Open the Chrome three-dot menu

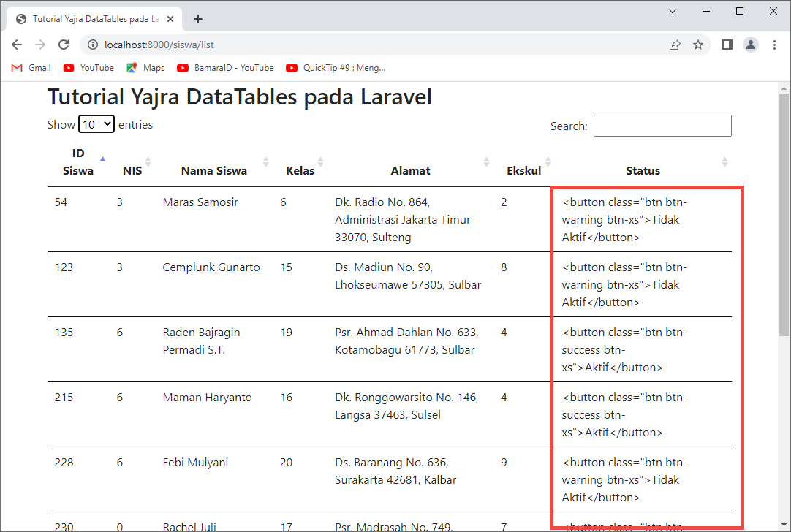click(775, 45)
